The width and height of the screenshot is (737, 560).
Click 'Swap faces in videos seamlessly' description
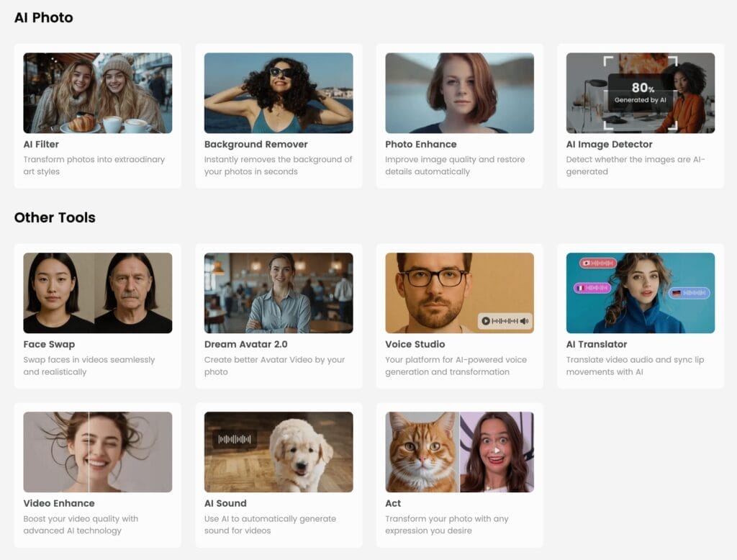(89, 366)
